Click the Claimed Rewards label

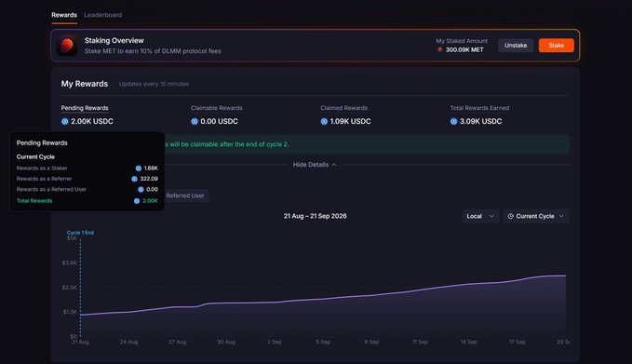coord(343,108)
